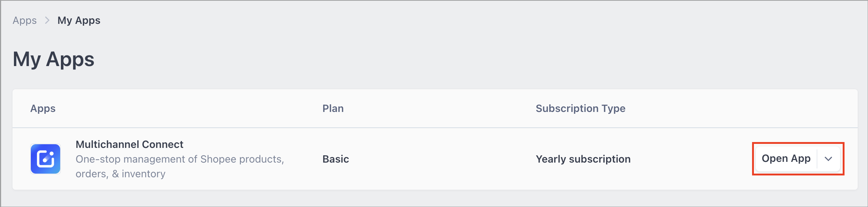This screenshot has height=207, width=868.
Task: Click the My Apps page heading
Action: [x=54, y=59]
